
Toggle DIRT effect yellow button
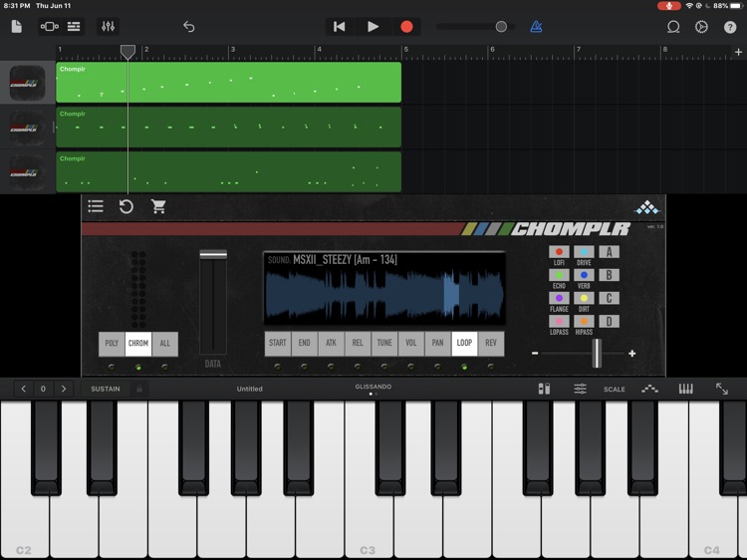point(584,298)
